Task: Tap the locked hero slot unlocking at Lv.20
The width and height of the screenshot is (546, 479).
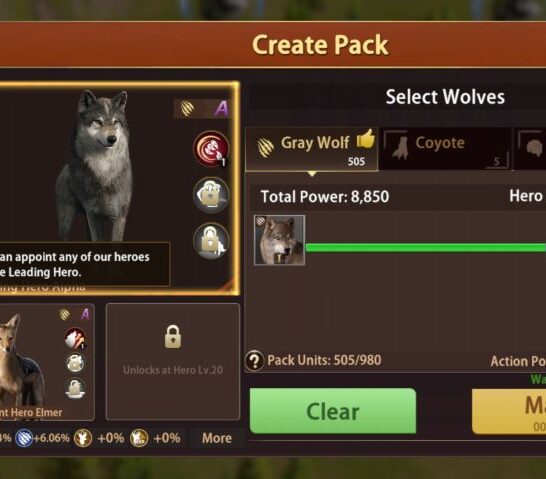Action: coord(173,362)
